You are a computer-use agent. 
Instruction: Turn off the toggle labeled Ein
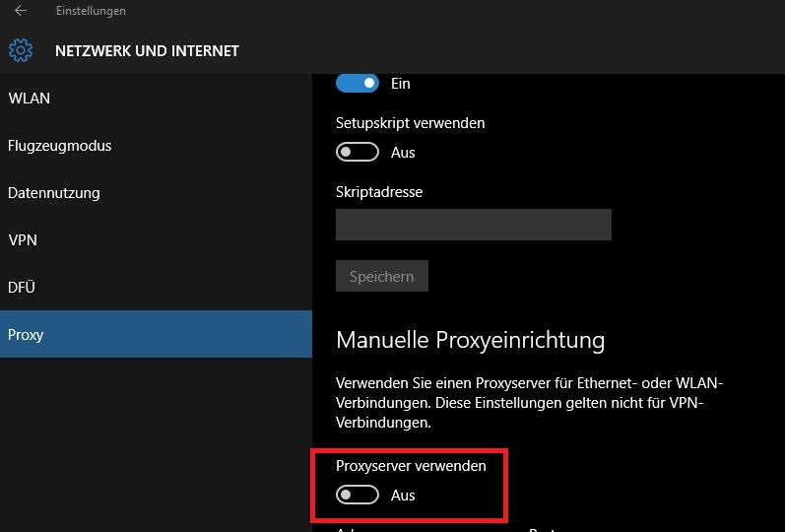coord(358,83)
